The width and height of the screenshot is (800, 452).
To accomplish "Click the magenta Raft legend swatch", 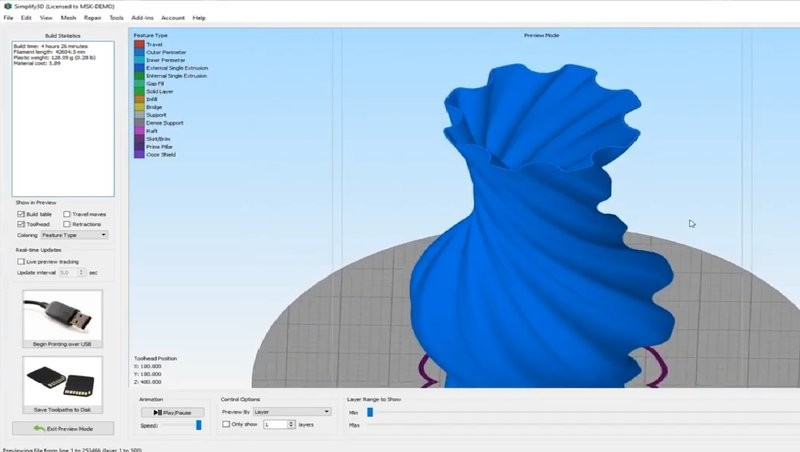I will [139, 130].
